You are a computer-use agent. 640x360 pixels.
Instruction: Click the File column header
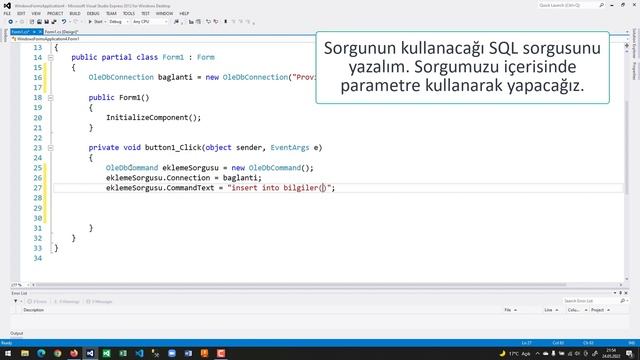point(510,310)
